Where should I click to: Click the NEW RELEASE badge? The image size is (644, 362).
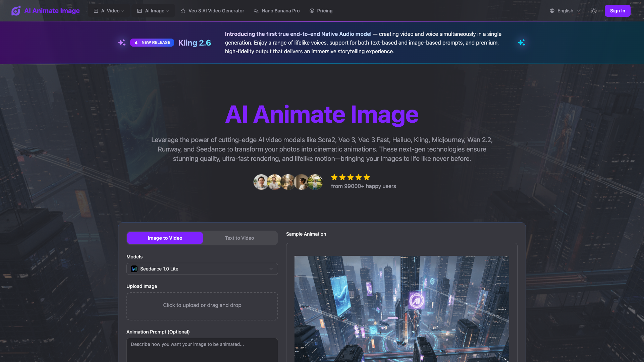point(152,43)
